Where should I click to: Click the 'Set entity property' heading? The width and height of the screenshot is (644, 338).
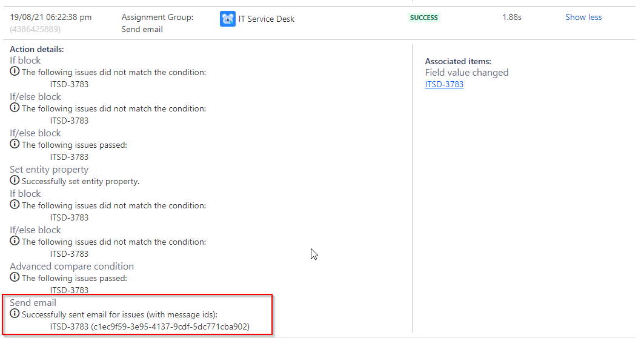coord(49,169)
